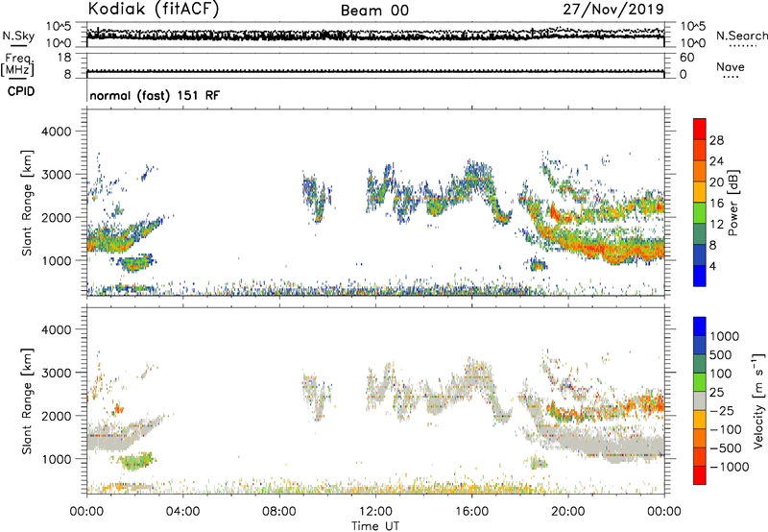Click the '1000' tick on Velocity scale
Viewport: 768px width, 532px height.
tap(725, 336)
